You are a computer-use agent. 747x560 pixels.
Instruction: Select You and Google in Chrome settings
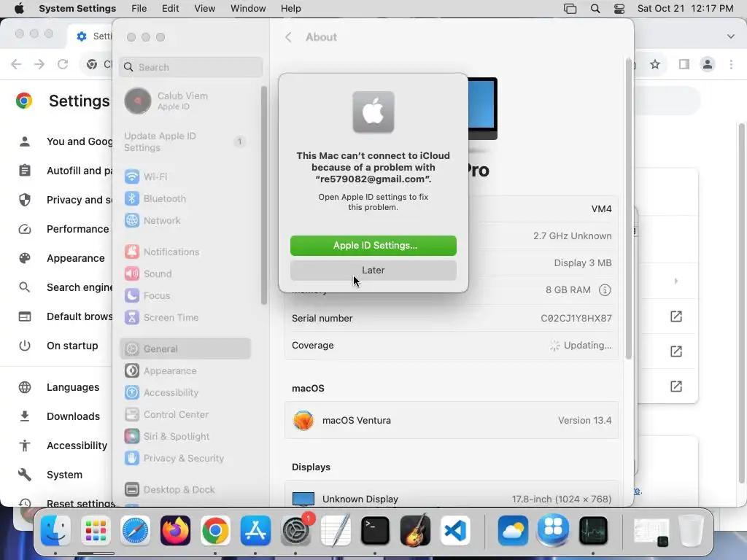pos(66,141)
